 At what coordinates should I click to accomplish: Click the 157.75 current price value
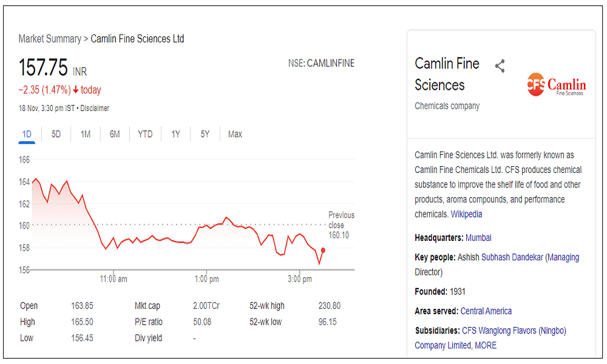click(43, 67)
